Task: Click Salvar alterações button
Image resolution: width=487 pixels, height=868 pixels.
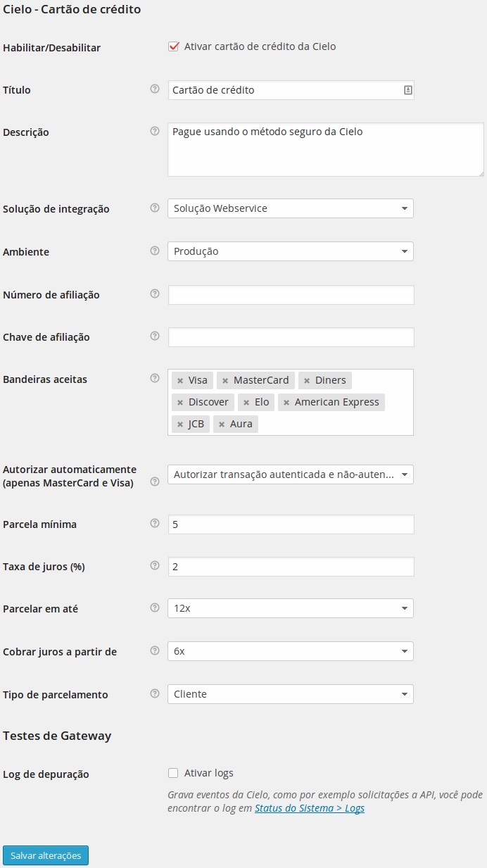Action: tap(46, 855)
